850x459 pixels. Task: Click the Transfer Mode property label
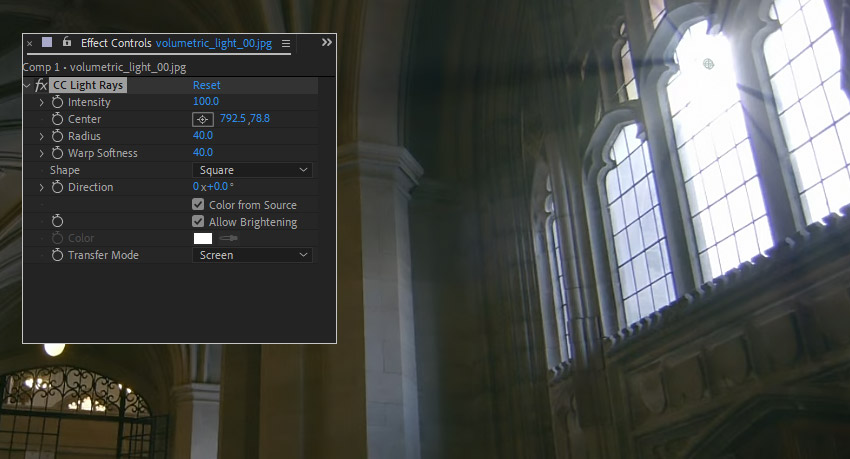tap(103, 255)
